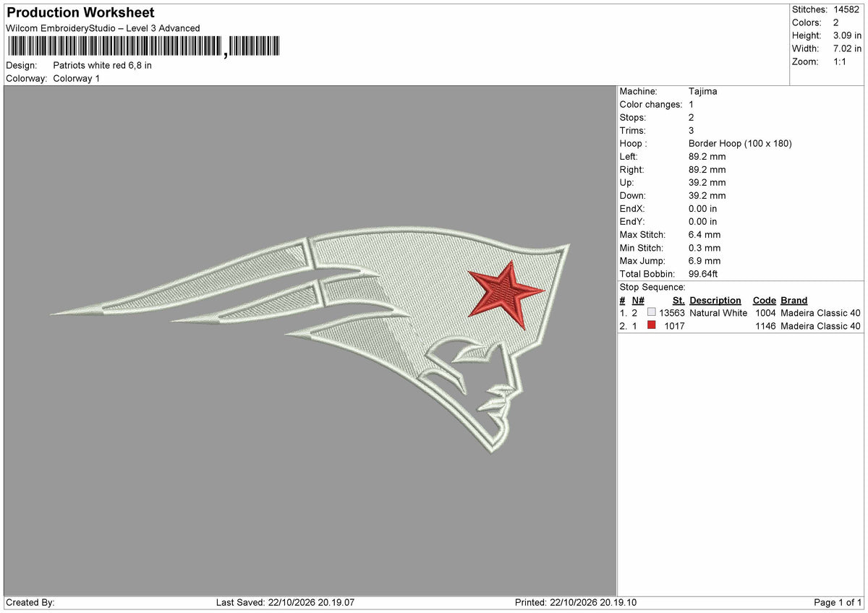Click "Madeira Classic 40" in the Natural White row
This screenshot has width=868, height=613.
tap(820, 313)
